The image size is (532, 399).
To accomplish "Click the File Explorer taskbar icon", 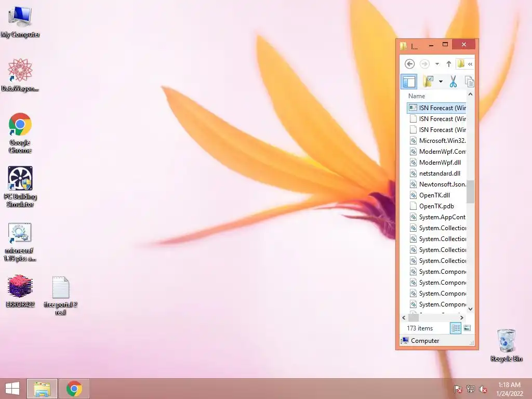I will (x=42, y=389).
